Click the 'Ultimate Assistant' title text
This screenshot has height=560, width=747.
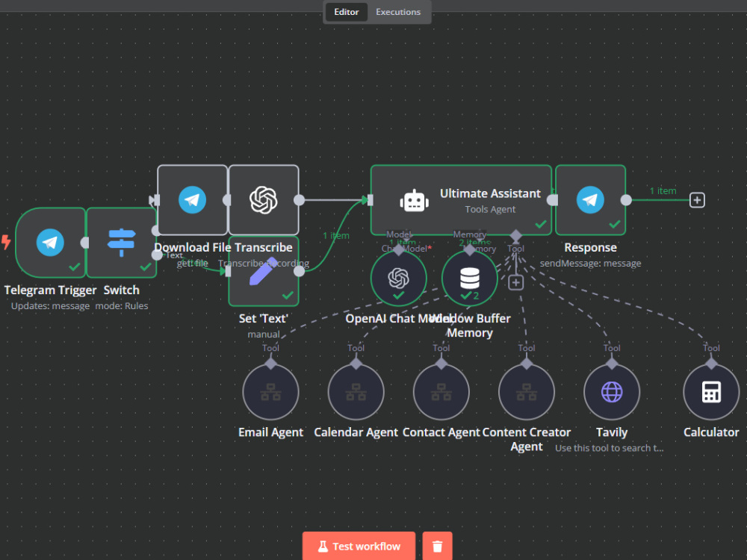tap(490, 193)
